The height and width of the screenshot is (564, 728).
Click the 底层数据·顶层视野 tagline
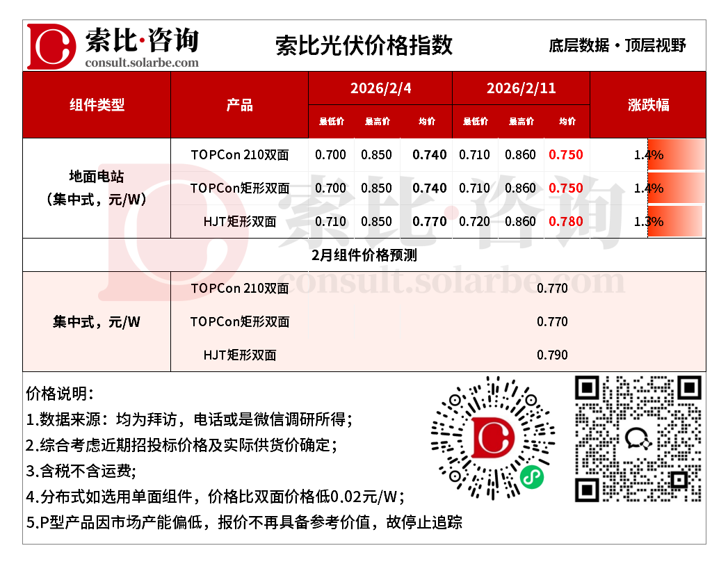[x=617, y=44]
